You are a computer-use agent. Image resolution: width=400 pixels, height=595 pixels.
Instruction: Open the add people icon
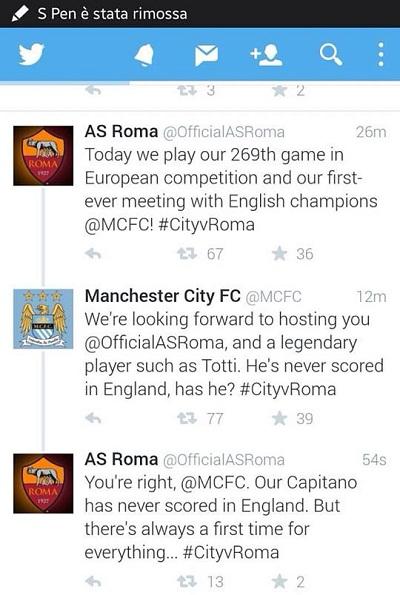[266, 55]
